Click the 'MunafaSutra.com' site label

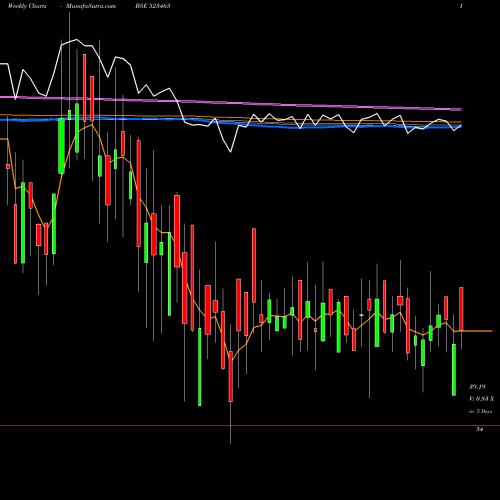(91, 6)
